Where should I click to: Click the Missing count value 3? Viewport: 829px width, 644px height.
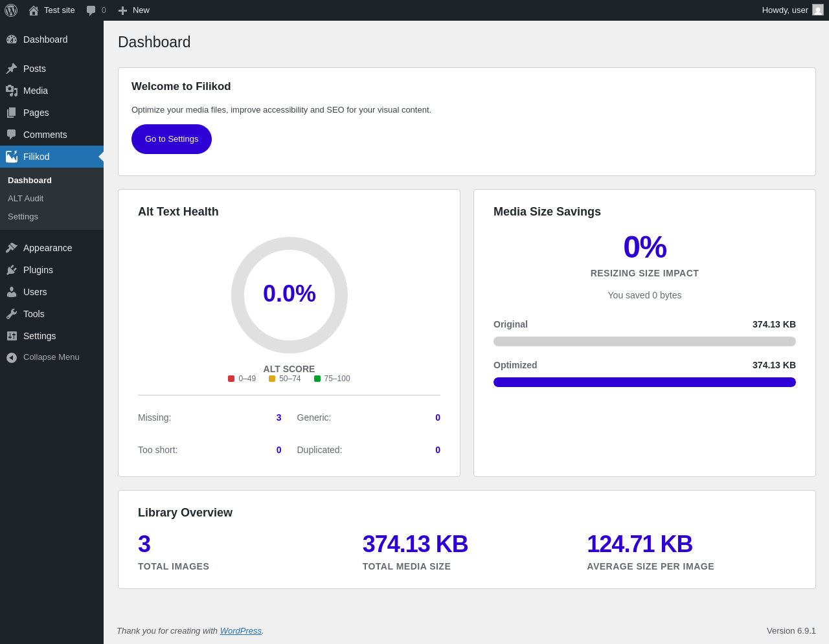click(278, 418)
